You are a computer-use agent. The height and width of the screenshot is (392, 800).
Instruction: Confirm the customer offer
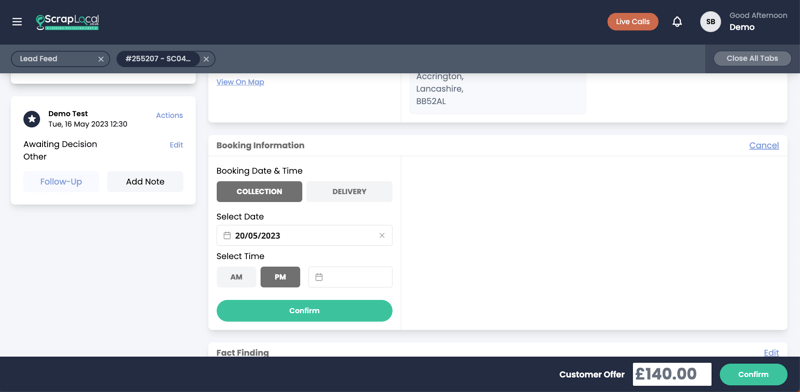(x=754, y=375)
